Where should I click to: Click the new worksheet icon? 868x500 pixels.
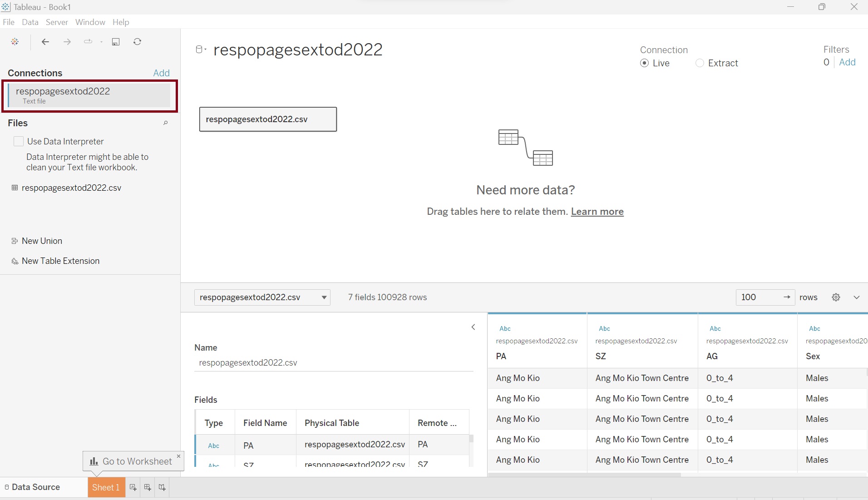coord(133,487)
